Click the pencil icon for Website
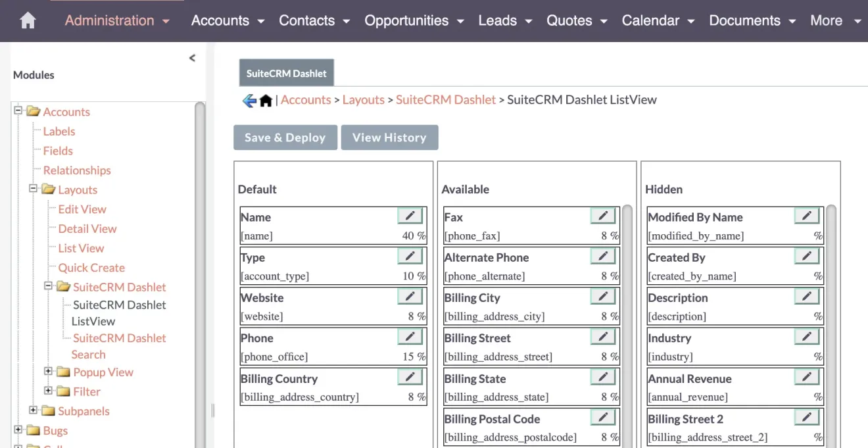868x448 pixels. tap(410, 296)
